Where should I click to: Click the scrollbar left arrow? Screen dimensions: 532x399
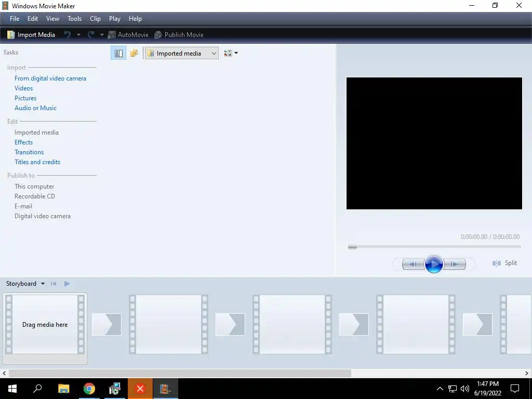pyautogui.click(x=4, y=373)
